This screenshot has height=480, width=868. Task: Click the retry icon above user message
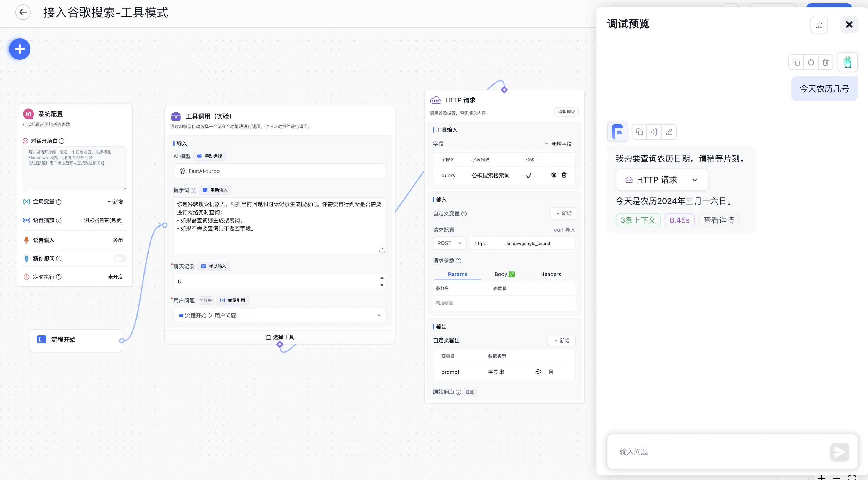tap(811, 62)
